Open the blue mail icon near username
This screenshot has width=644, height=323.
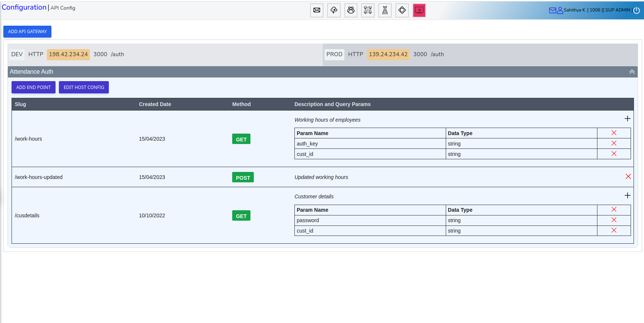pyautogui.click(x=552, y=10)
